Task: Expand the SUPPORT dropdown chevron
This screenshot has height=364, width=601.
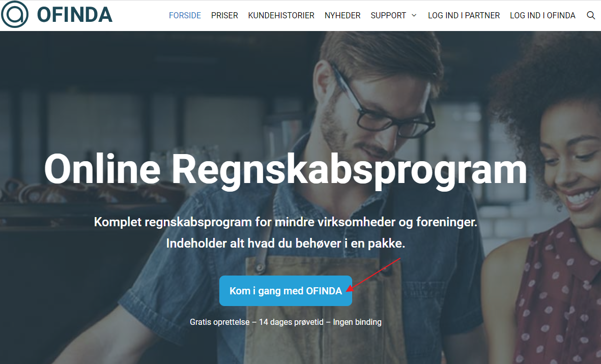Action: tap(414, 15)
